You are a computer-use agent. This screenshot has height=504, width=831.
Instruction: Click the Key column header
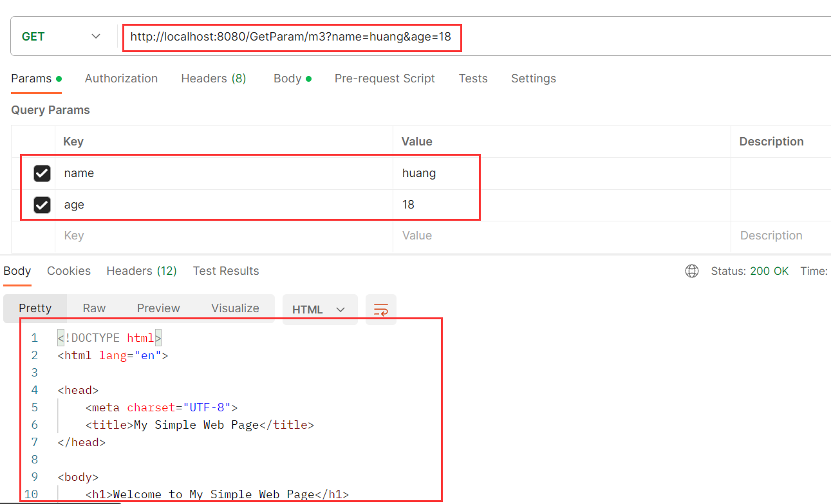[73, 142]
